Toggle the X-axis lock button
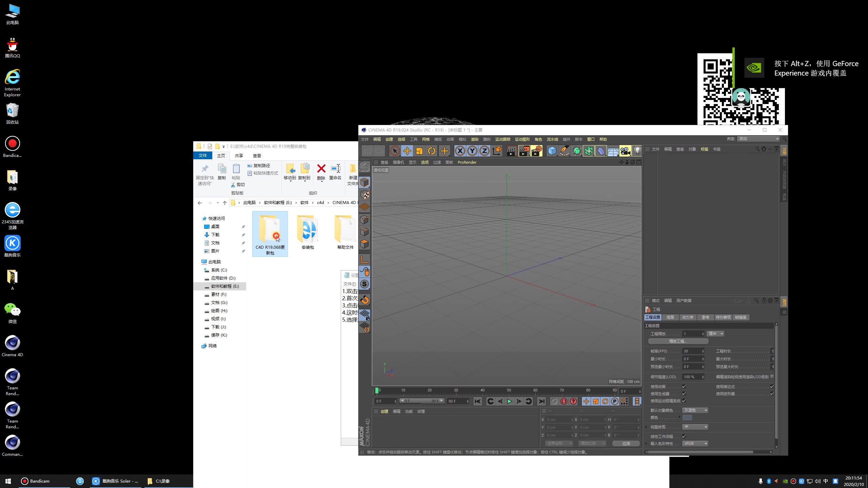868x488 pixels. click(460, 151)
